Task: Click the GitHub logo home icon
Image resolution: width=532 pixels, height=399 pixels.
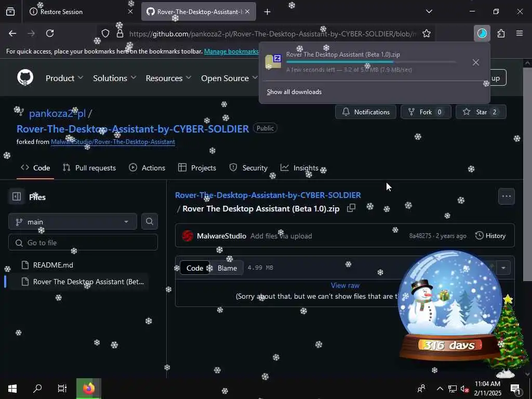Action: [25, 77]
